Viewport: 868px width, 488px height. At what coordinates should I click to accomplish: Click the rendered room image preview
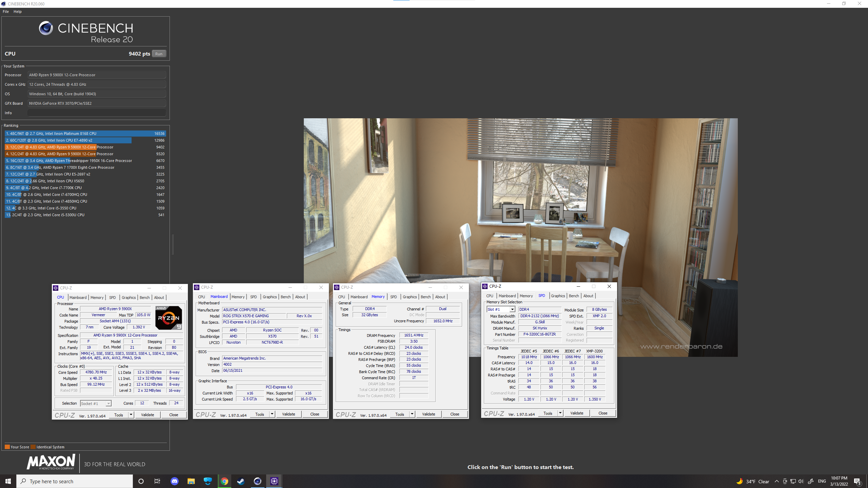tap(520, 237)
